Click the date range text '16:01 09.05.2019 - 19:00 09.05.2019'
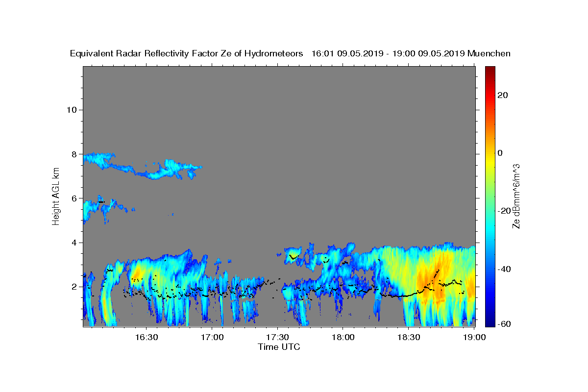This screenshot has height=392, width=588. point(389,53)
